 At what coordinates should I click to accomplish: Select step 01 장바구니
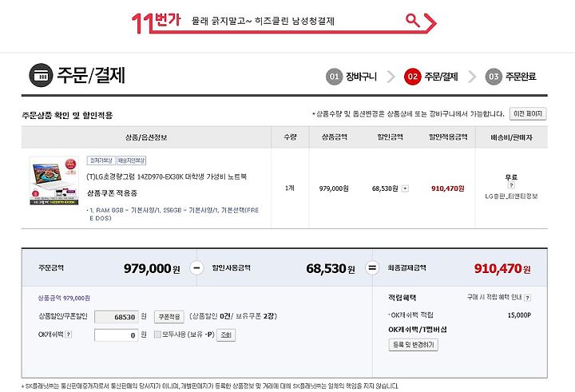[351, 77]
